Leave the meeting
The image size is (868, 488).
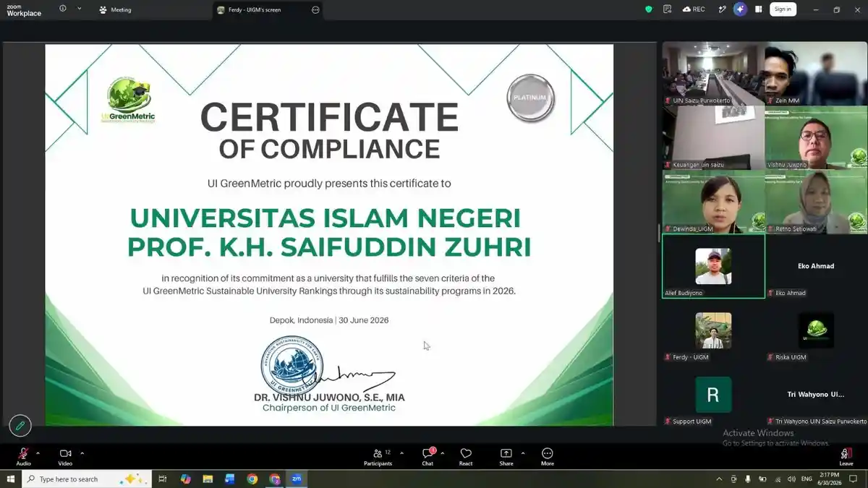846,456
